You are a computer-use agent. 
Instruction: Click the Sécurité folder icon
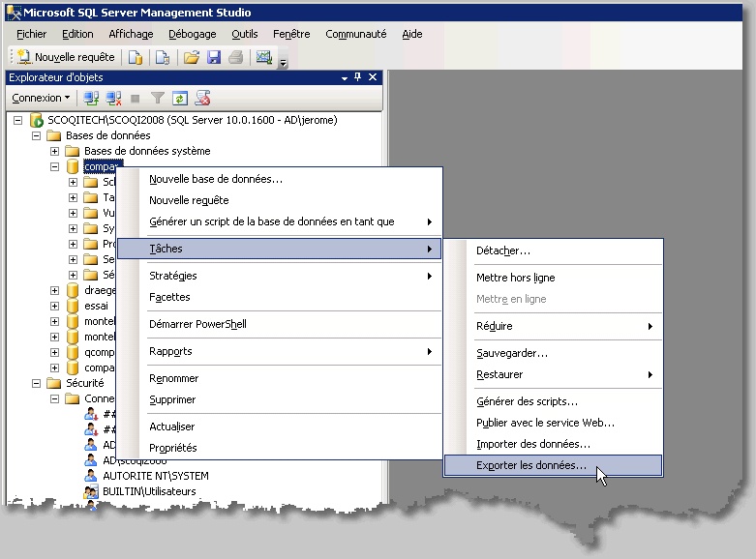53,384
